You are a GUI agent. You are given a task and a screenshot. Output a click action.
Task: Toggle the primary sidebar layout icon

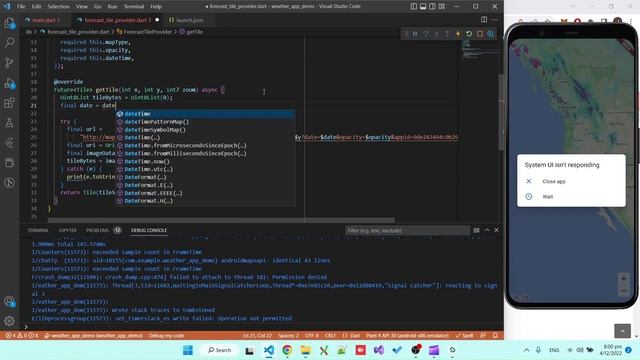point(413,7)
